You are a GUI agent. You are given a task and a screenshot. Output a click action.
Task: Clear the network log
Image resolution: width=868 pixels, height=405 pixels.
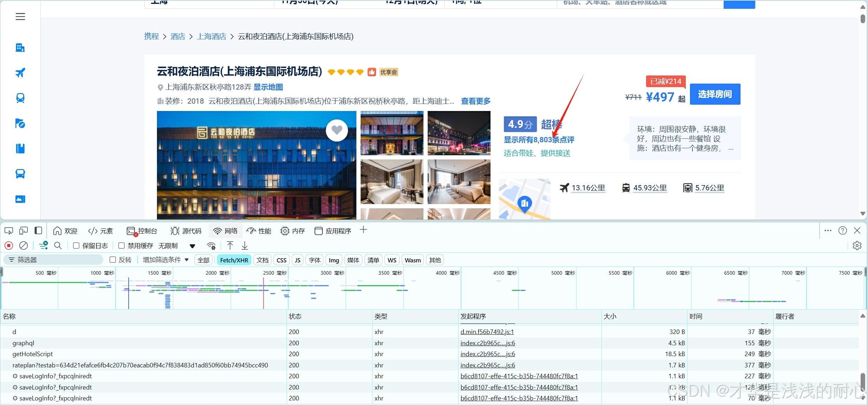coord(24,246)
